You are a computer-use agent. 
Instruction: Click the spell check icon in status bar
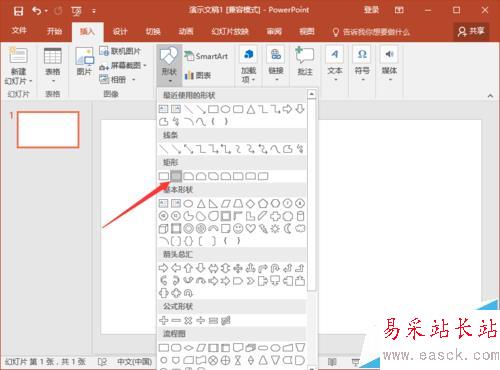pos(102,362)
